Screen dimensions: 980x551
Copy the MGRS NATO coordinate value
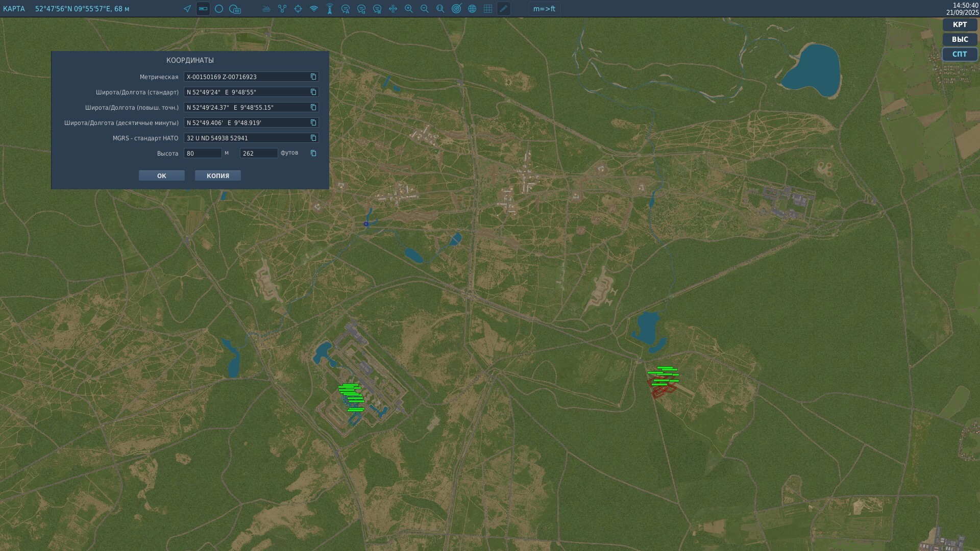click(x=313, y=138)
